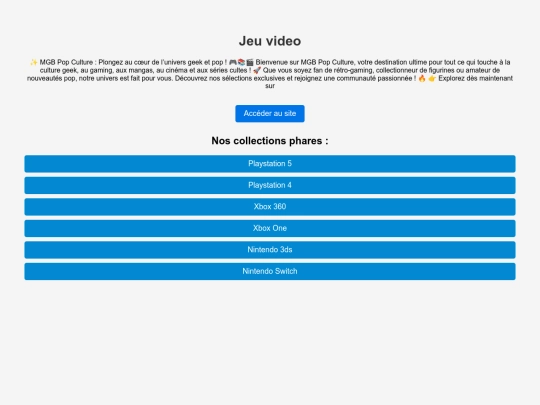Click the Accéder au site button
The height and width of the screenshot is (405, 540).
pyautogui.click(x=270, y=114)
